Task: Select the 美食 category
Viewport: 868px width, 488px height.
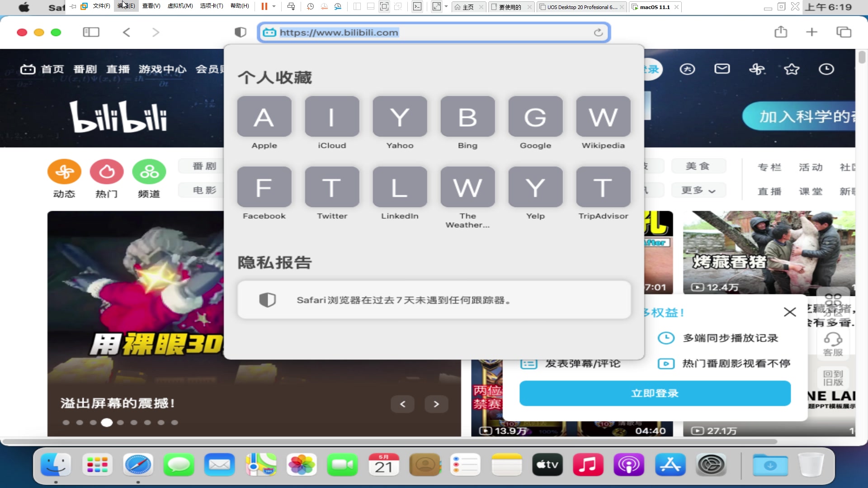Action: tap(698, 166)
